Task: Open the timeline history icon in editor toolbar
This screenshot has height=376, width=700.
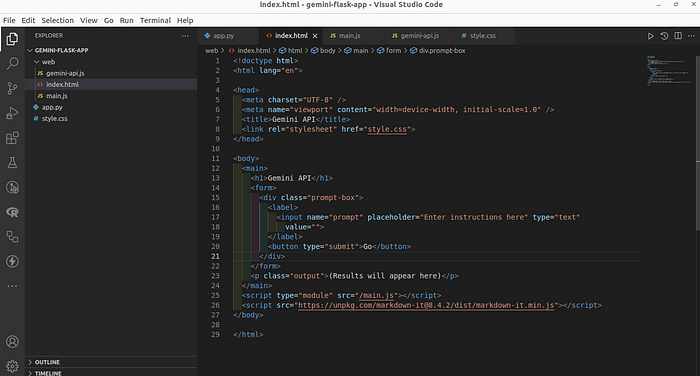Action: pos(664,36)
